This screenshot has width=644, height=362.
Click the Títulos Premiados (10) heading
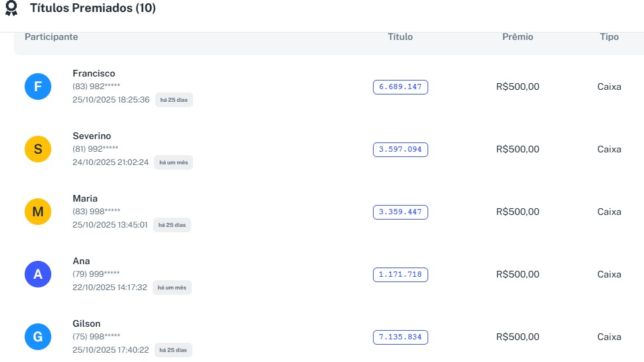pyautogui.click(x=93, y=9)
